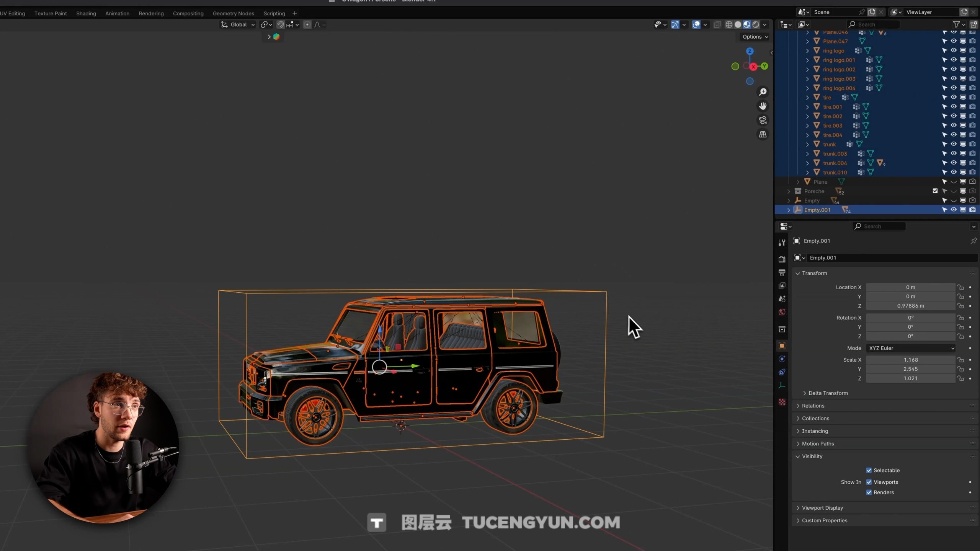The image size is (980, 551).
Task: Toggle the Selectable checkbox
Action: coord(869,470)
